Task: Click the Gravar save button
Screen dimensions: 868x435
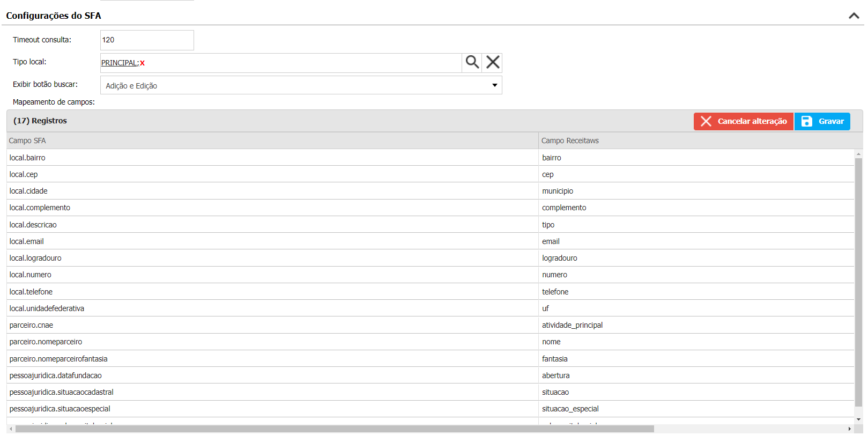Action: [x=822, y=121]
